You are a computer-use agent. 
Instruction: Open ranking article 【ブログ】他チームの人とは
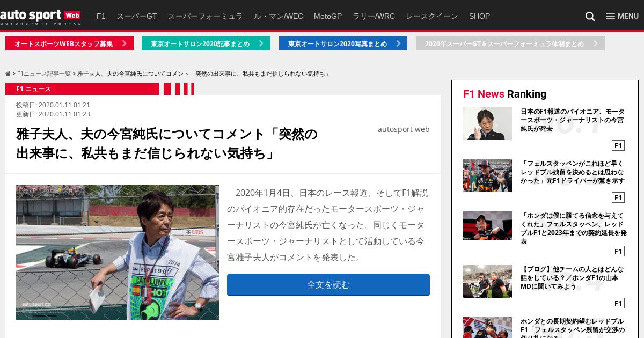572,278
